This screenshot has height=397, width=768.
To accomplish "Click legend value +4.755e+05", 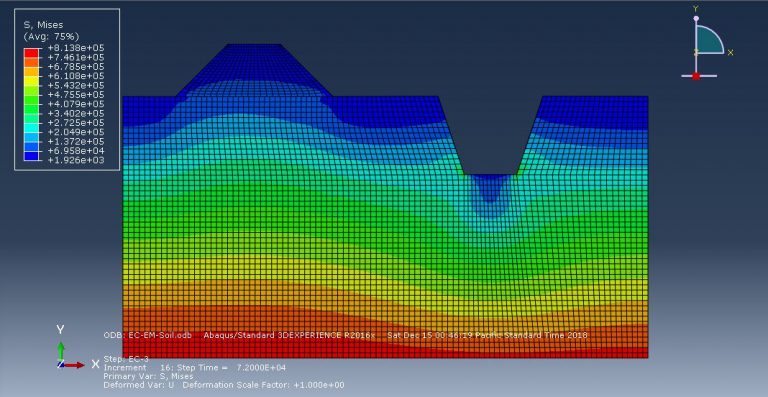I will click(75, 94).
